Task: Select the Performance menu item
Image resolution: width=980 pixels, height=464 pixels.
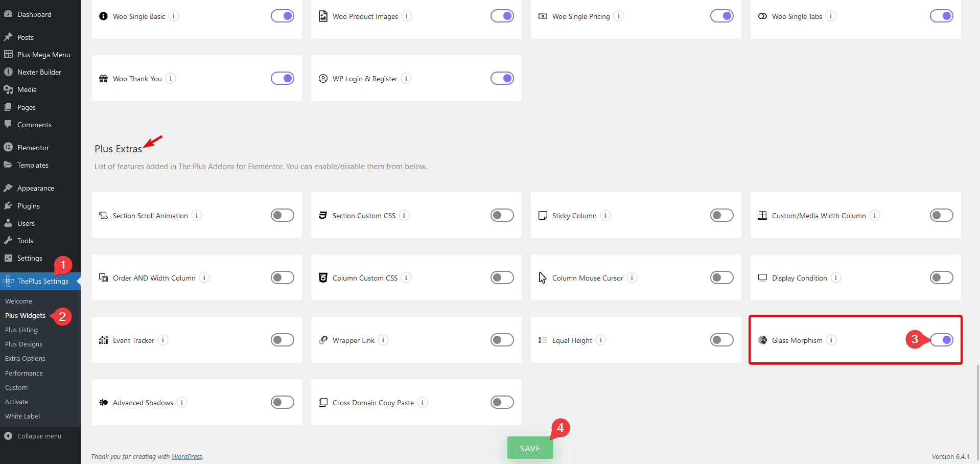Action: pos(24,373)
